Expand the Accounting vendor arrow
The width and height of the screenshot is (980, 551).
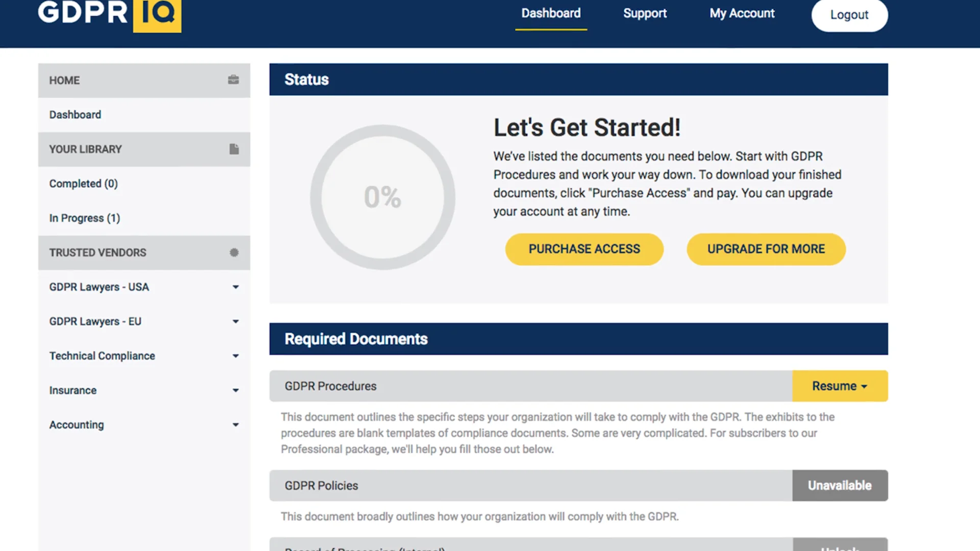click(x=235, y=425)
